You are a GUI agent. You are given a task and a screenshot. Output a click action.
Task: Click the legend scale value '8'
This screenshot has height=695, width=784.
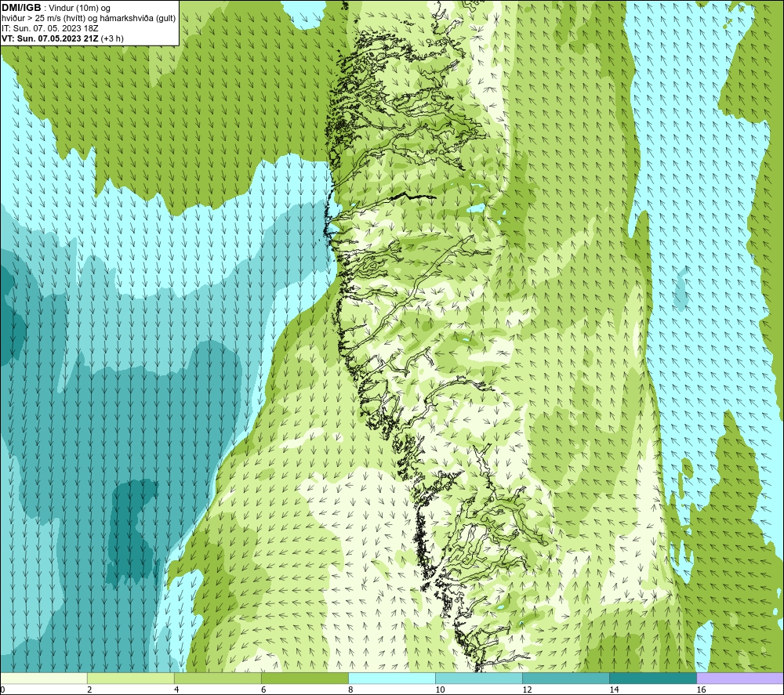coord(350,690)
